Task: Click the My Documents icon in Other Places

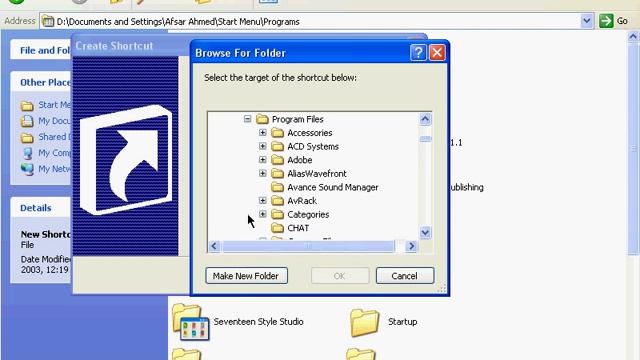Action: pos(27,121)
